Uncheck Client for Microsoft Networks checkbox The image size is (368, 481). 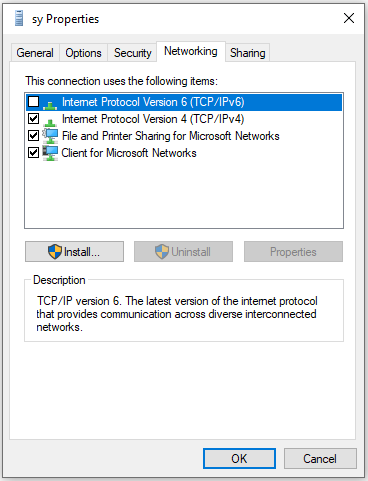point(34,152)
